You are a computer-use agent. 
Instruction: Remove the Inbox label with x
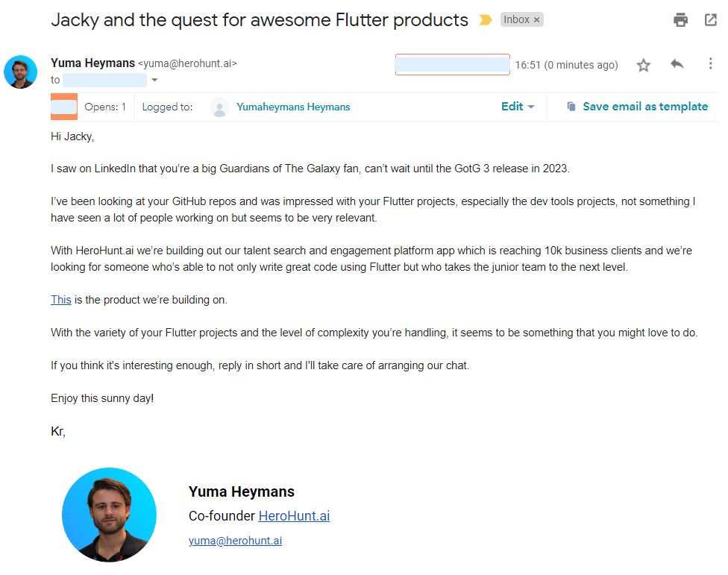[x=536, y=20]
